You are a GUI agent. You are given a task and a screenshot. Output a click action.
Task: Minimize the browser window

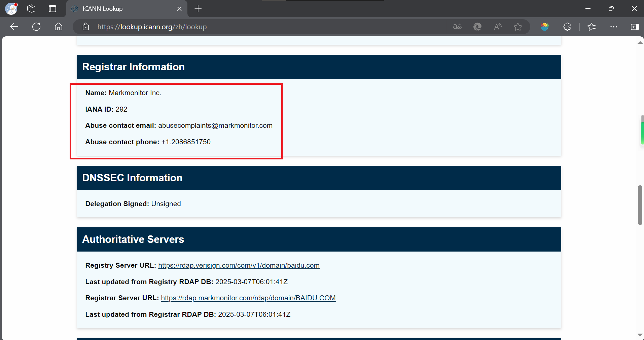pyautogui.click(x=588, y=9)
